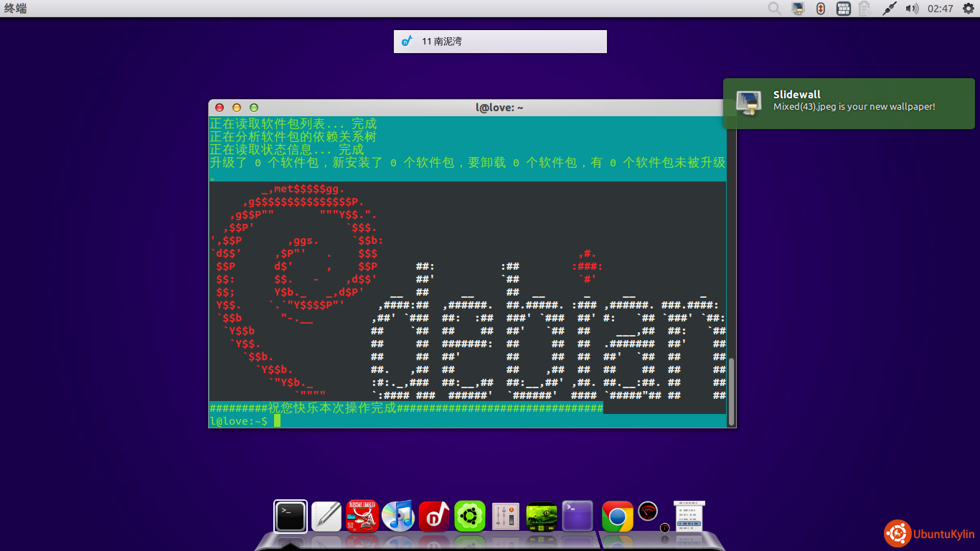Open the network connection indicator menu

tap(889, 9)
